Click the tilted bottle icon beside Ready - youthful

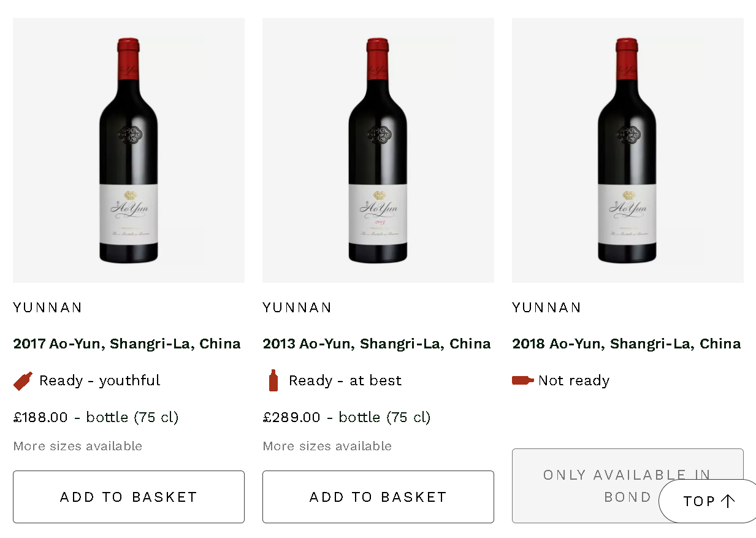point(23,381)
